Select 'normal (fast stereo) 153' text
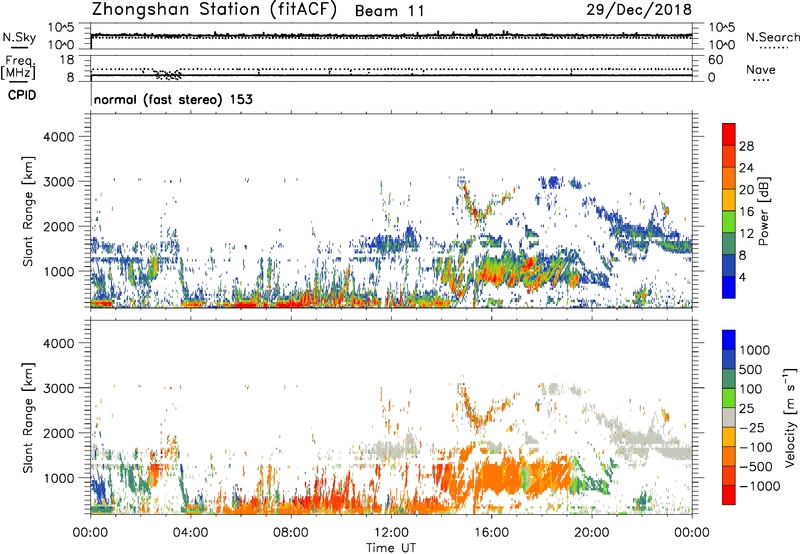This screenshot has height=554, width=800. pos(173,99)
